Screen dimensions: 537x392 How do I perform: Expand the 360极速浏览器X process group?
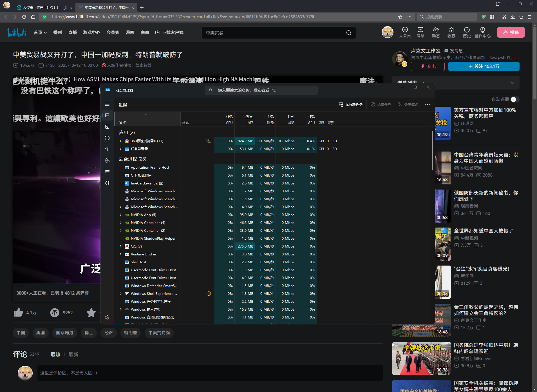click(x=121, y=141)
